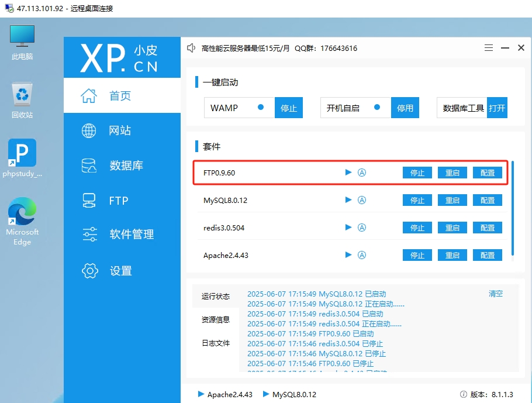The height and width of the screenshot is (403, 532).
Task: Select phpstudy desktop shortcut icon
Action: tap(22, 158)
